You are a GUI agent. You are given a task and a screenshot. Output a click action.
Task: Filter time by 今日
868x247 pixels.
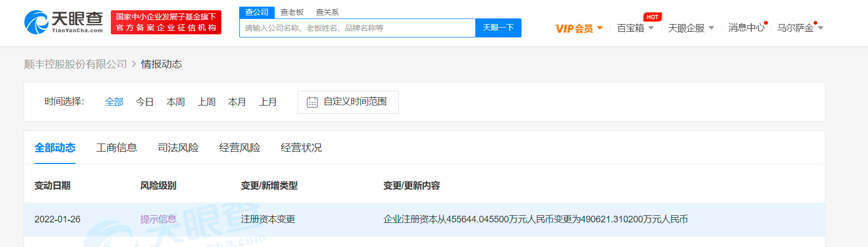pyautogui.click(x=145, y=102)
